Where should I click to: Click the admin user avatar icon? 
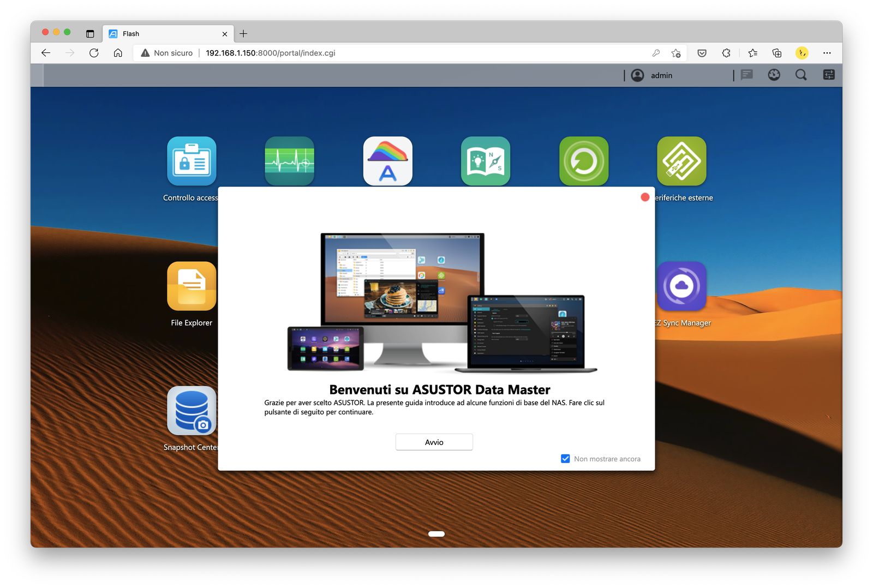click(x=637, y=75)
